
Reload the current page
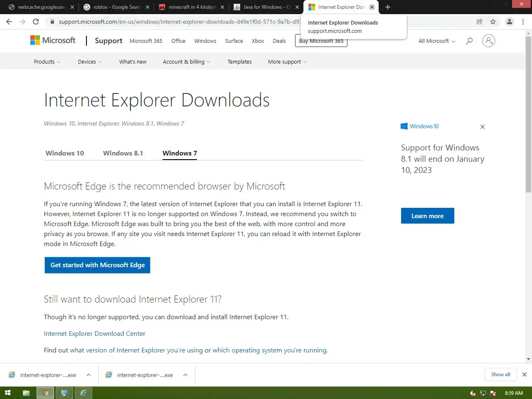(36, 22)
